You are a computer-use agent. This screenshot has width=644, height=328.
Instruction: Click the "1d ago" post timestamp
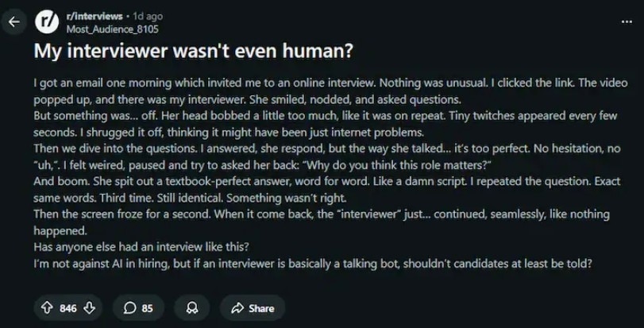point(148,16)
